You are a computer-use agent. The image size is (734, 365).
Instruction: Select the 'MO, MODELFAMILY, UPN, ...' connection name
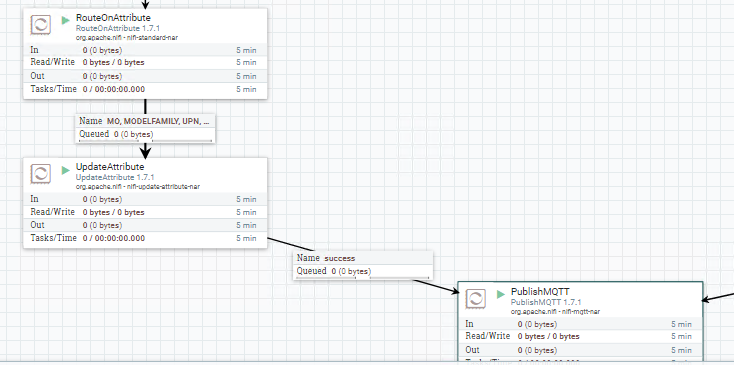click(x=158, y=121)
